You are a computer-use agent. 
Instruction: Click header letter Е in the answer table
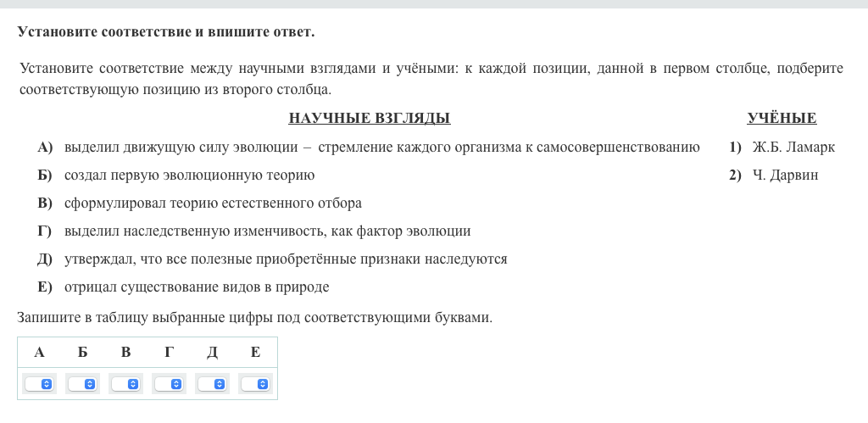point(255,352)
